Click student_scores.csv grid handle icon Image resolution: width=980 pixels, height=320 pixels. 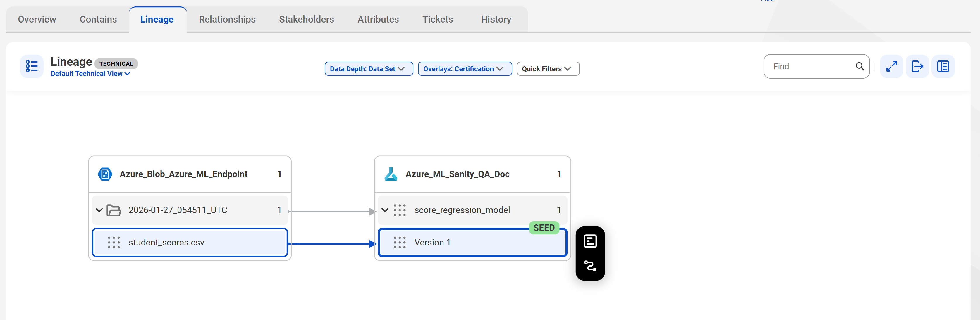114,243
